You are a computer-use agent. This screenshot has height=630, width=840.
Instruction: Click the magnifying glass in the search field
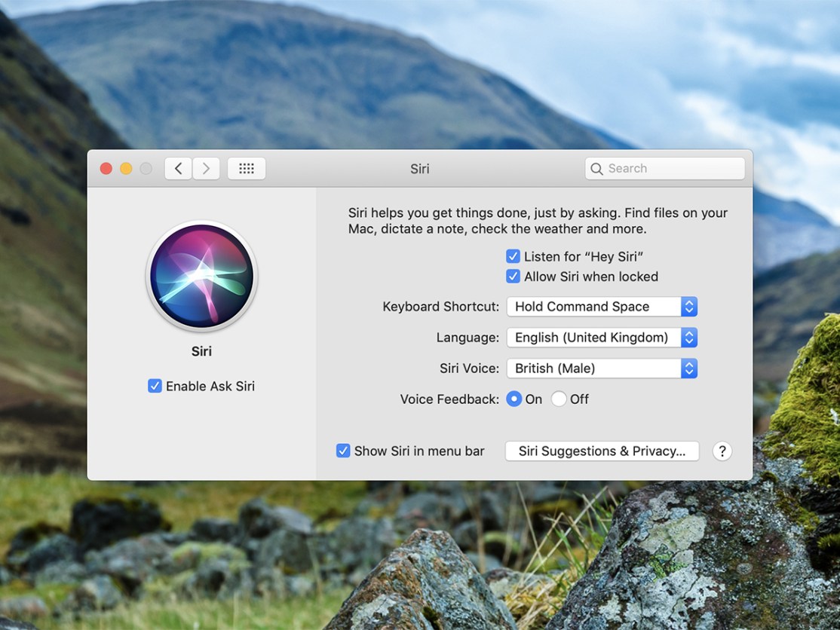tap(596, 168)
